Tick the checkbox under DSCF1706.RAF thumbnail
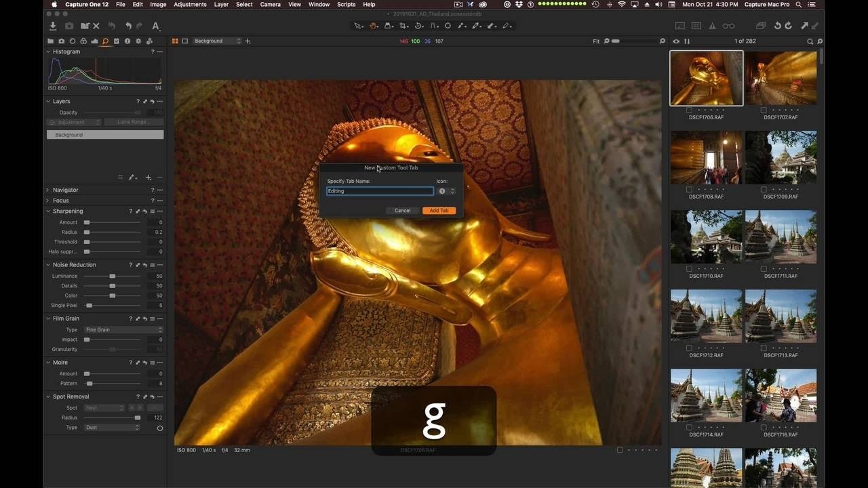The image size is (868, 488). (689, 110)
